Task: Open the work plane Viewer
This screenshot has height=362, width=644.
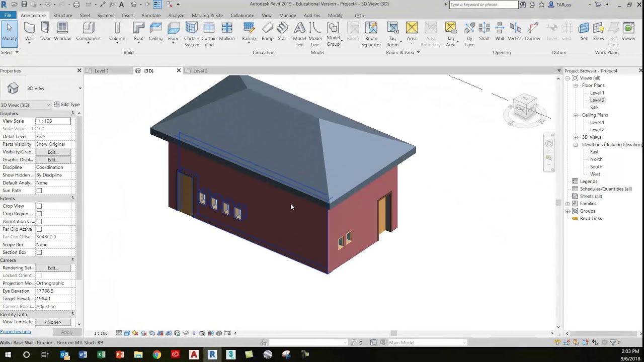Action: [x=628, y=31]
